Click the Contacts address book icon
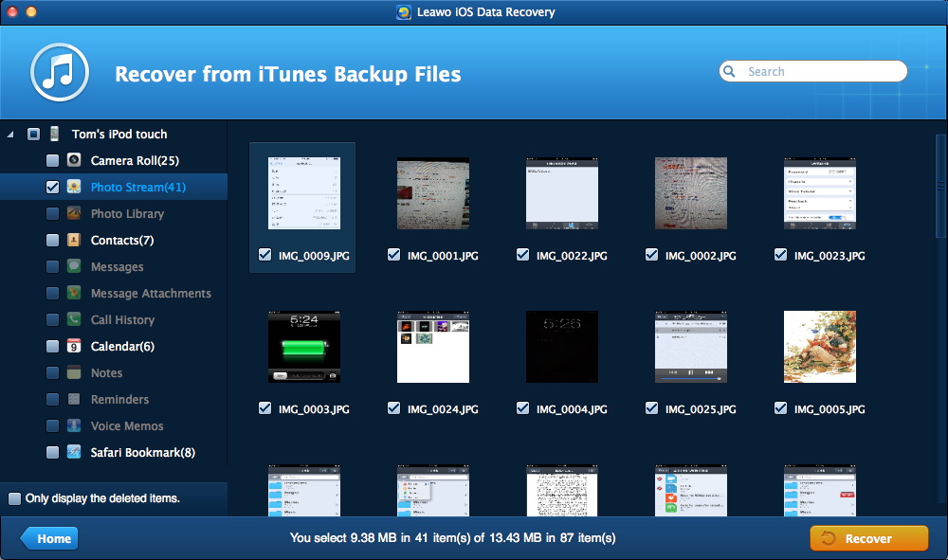Viewport: 948px width, 560px height. tap(74, 240)
